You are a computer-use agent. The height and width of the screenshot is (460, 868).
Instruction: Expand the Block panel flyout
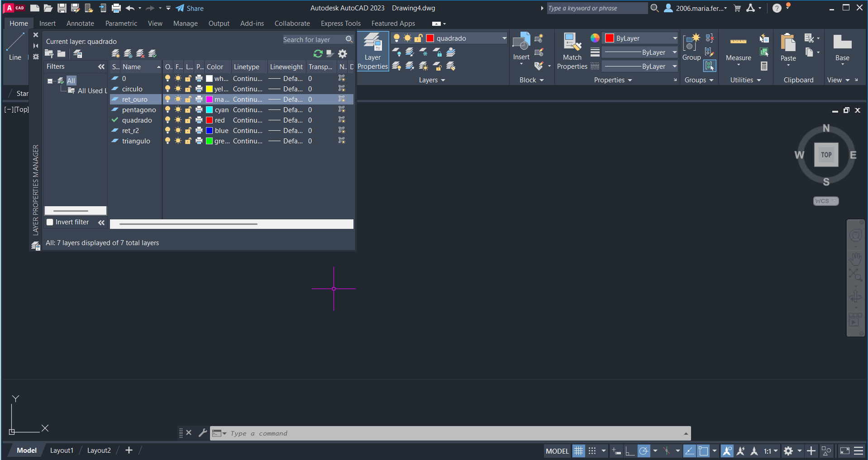[x=531, y=80]
